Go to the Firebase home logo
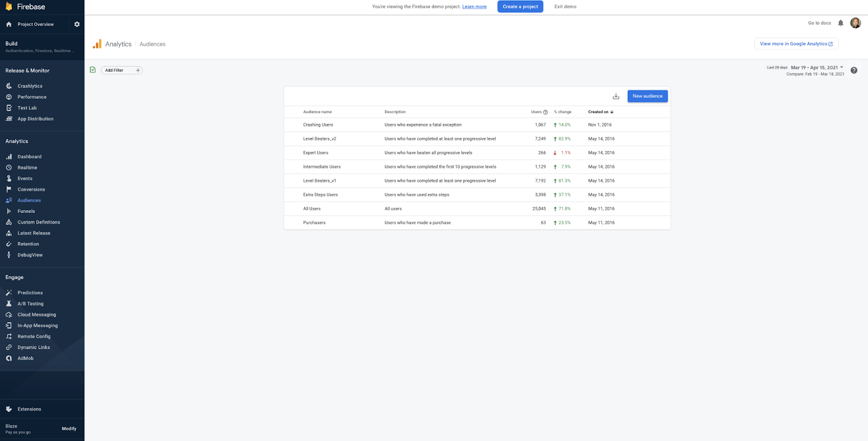Viewport: 868px width, 441px height. [25, 7]
